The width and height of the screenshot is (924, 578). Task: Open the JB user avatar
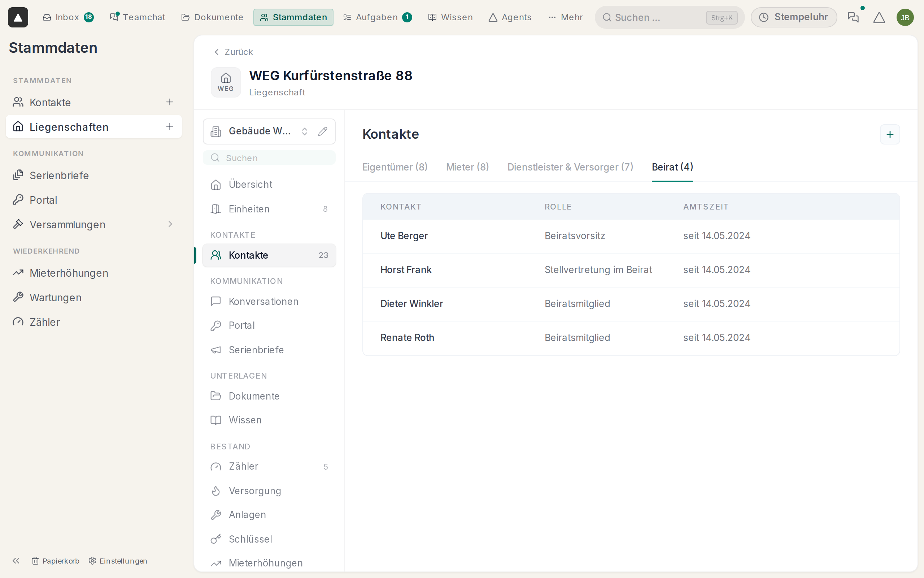(x=905, y=17)
